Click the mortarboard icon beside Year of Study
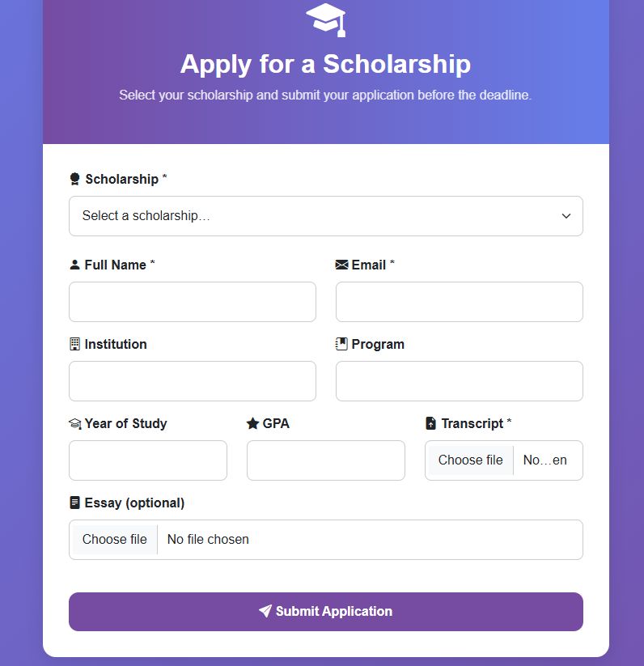 point(75,423)
